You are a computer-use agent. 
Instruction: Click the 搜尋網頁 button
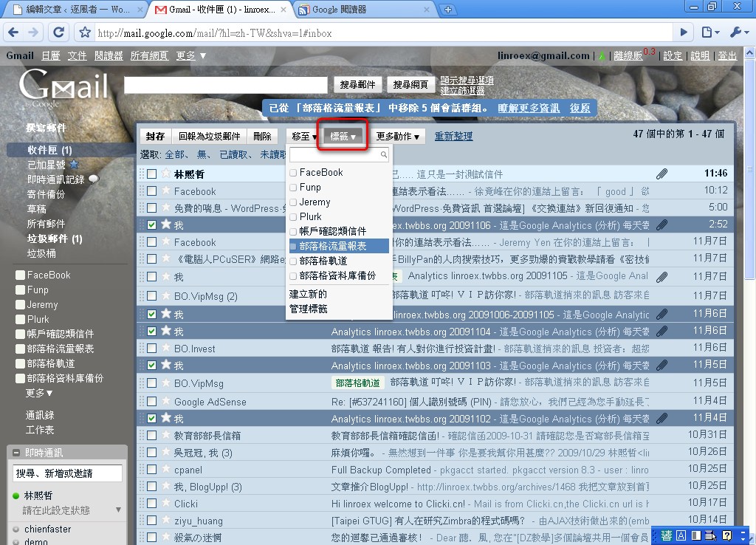click(410, 85)
